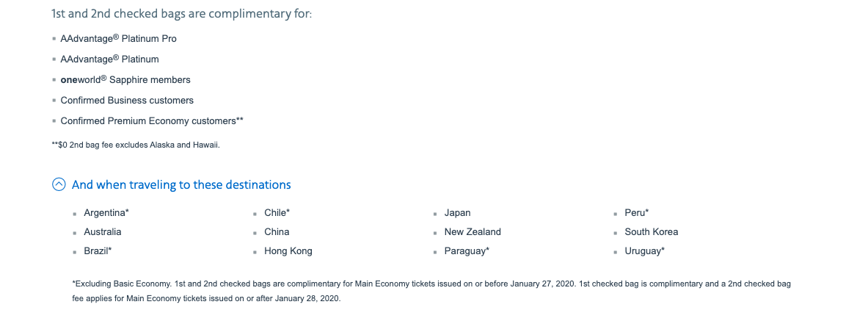868x321 pixels.
Task: Click the Alaska and Hawaii footnote text
Action: 136,145
